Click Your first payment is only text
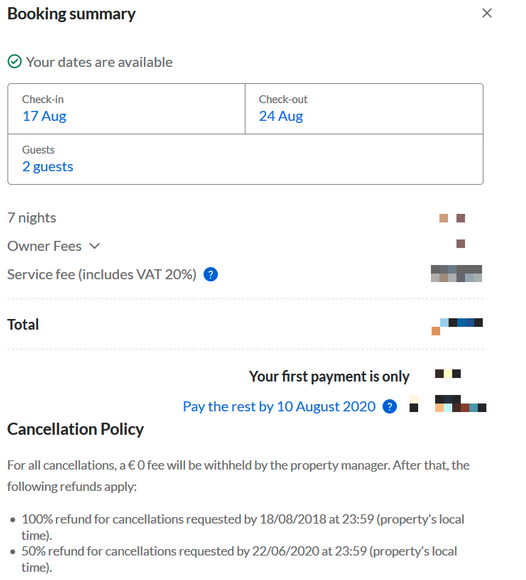526x580 pixels. pyautogui.click(x=329, y=377)
